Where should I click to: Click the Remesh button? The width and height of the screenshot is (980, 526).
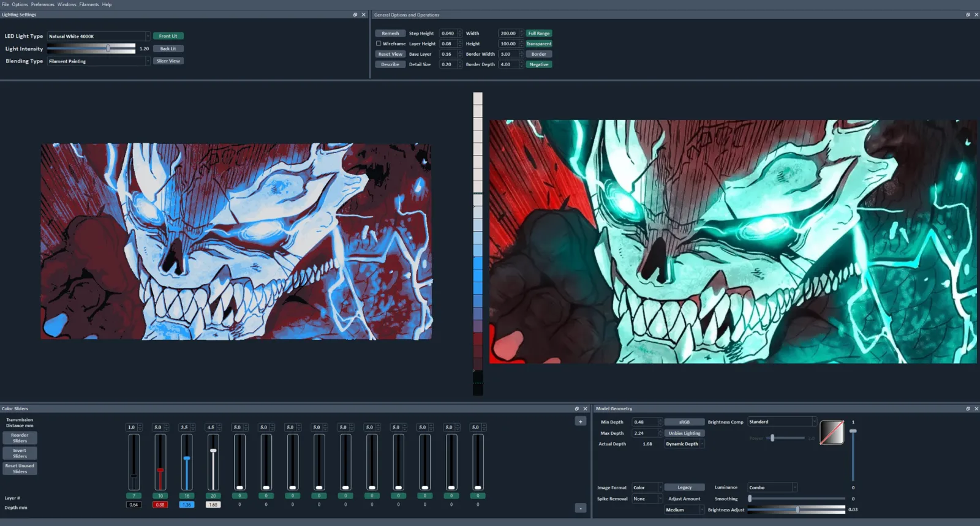click(x=390, y=33)
